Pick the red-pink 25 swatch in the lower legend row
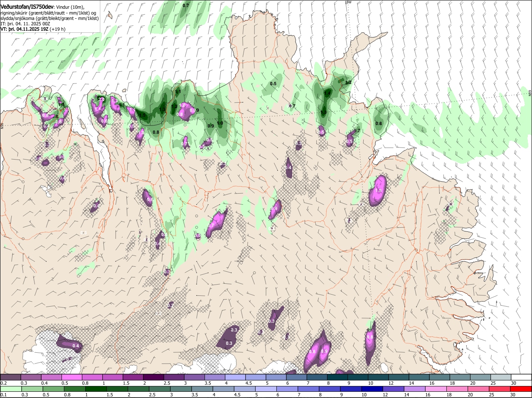 [500, 388]
